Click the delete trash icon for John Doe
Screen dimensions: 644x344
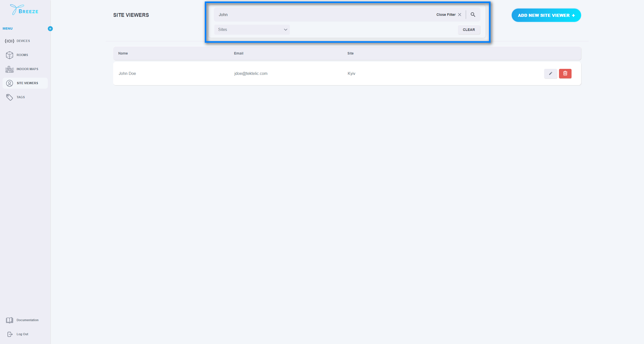coord(565,73)
